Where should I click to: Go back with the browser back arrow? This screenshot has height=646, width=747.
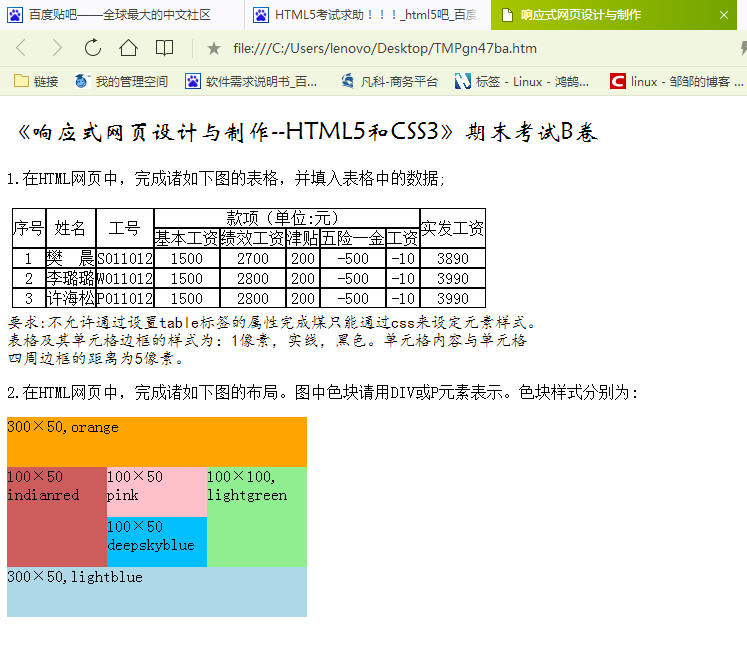click(21, 48)
